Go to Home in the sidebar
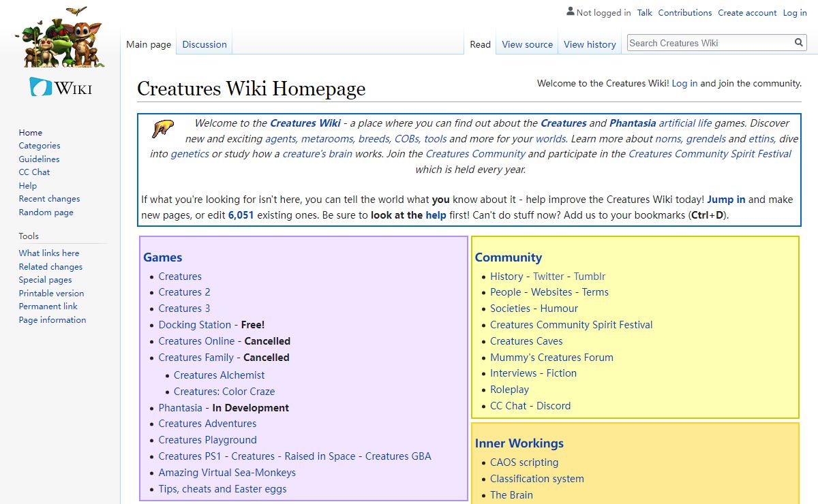The width and height of the screenshot is (818, 504). coord(31,132)
